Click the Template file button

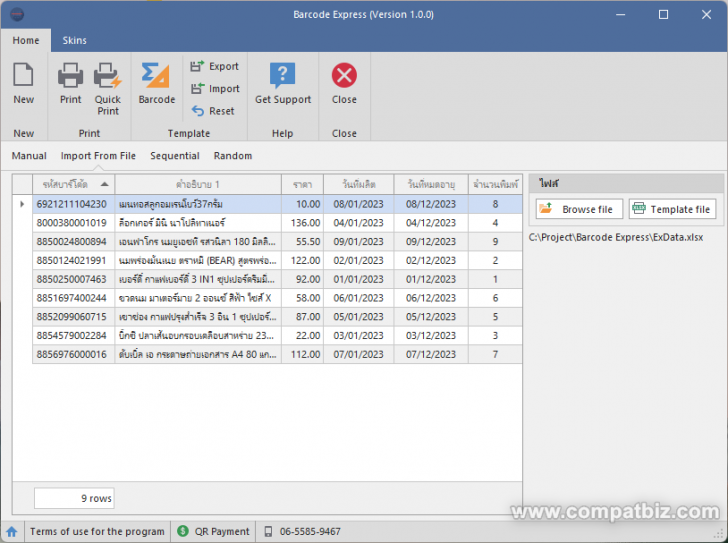(672, 209)
